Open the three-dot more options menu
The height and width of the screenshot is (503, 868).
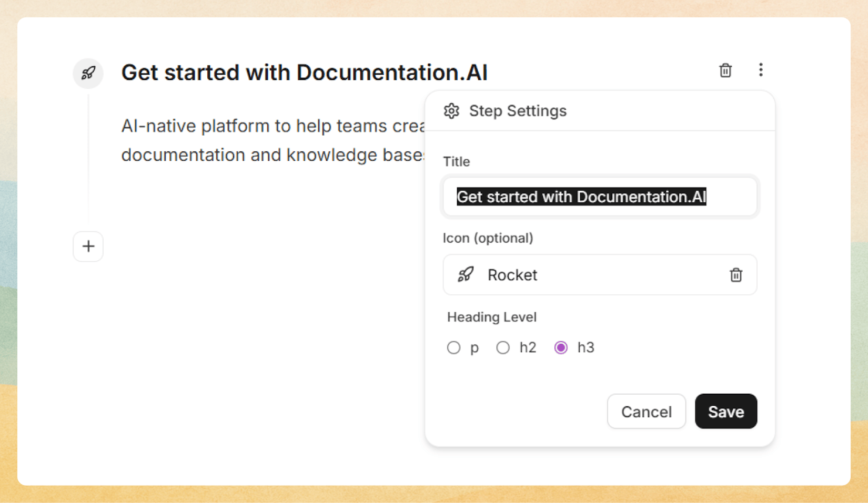click(x=760, y=70)
